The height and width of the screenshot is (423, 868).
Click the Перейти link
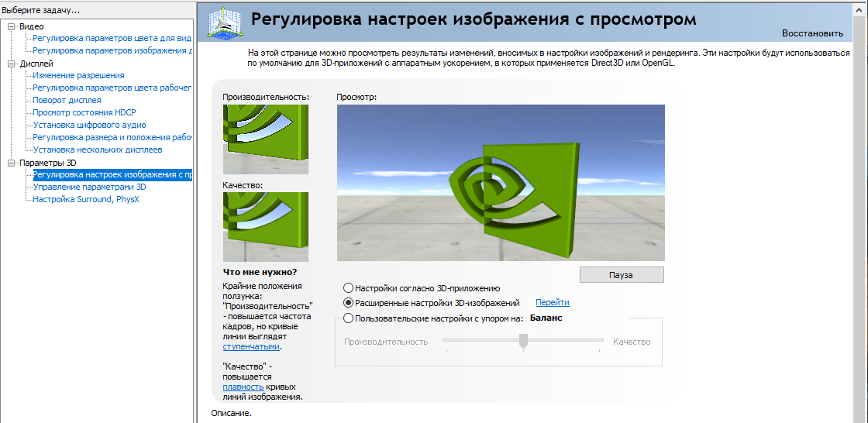553,302
